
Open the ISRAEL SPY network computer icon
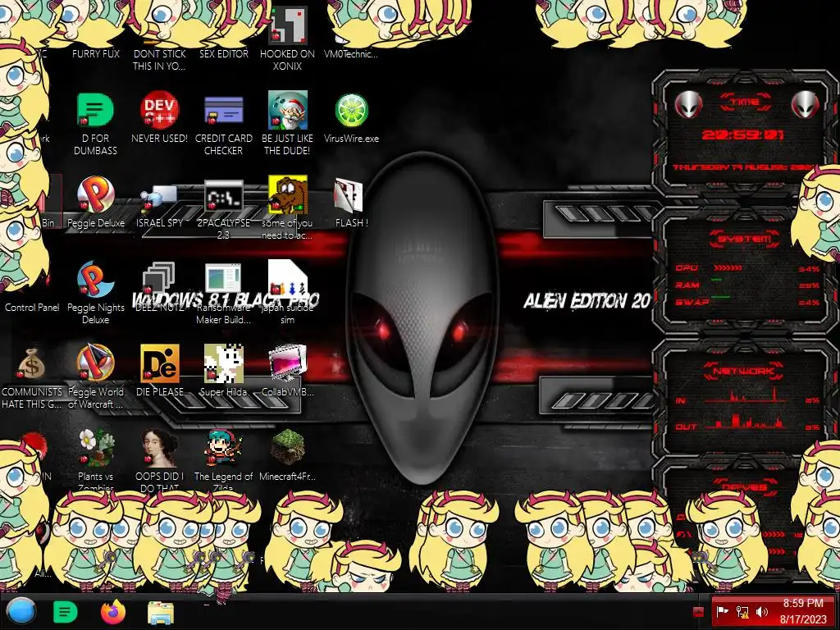160,197
